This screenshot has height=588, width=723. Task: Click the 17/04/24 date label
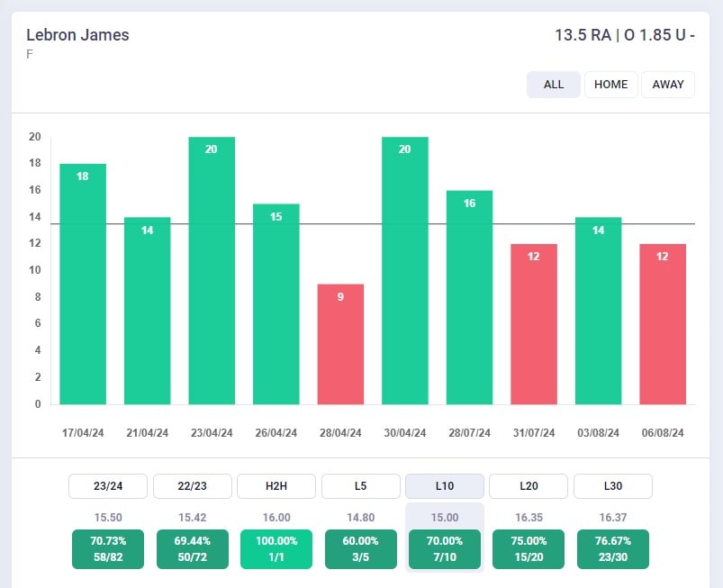coord(83,433)
